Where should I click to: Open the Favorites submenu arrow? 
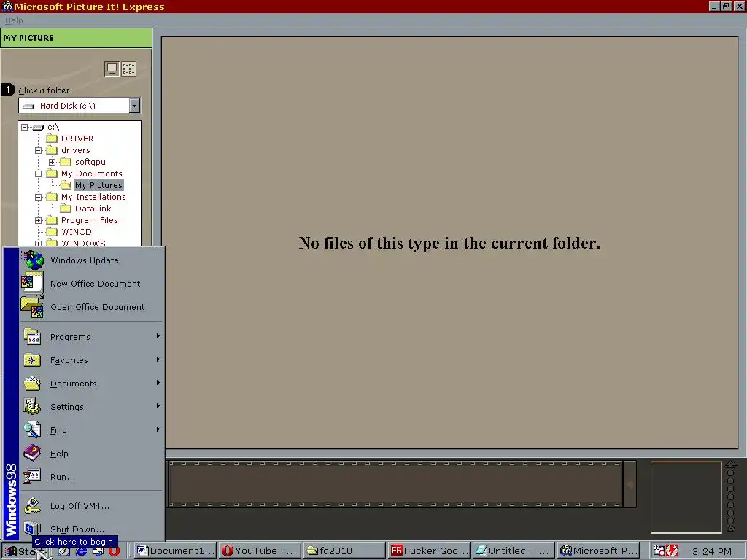[158, 359]
